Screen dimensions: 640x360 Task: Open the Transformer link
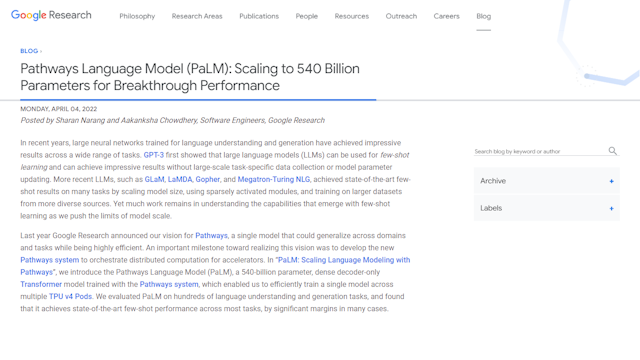(x=41, y=284)
